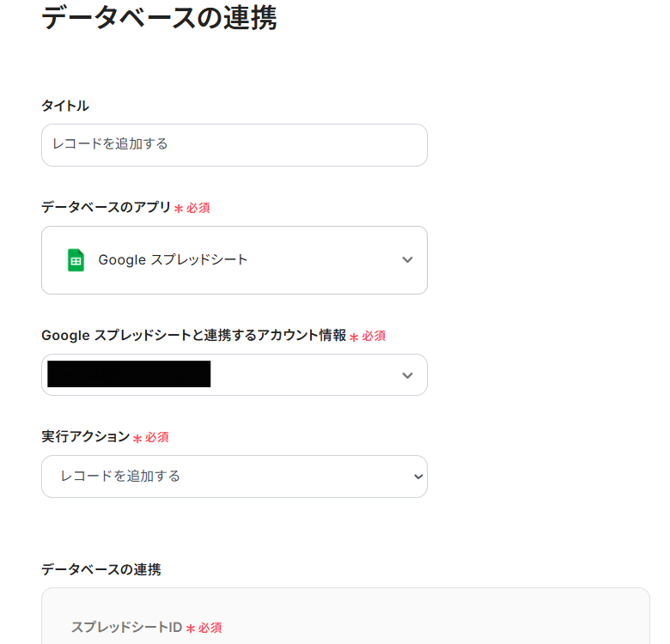Open the 実行アクション select arrow
The height and width of the screenshot is (644, 670).
click(x=417, y=477)
